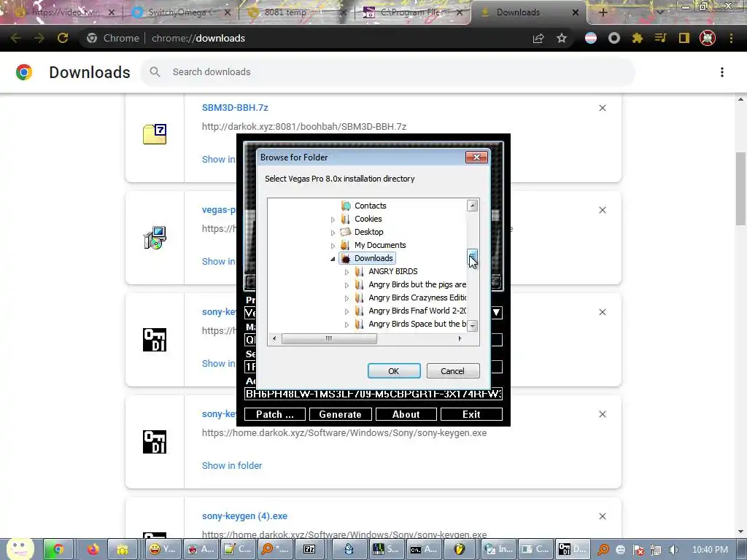
Task: Expand Angry Birds Fnaf World node
Action: (347, 311)
